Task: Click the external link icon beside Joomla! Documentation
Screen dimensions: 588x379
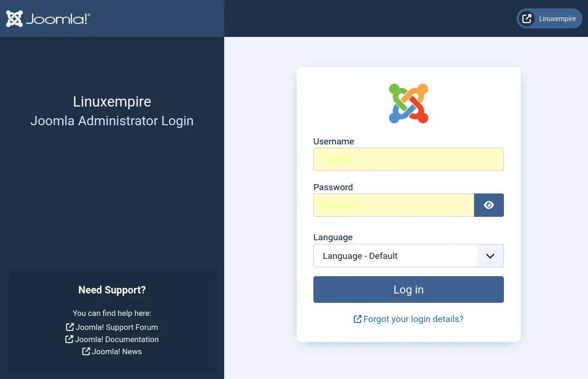Action: point(69,339)
